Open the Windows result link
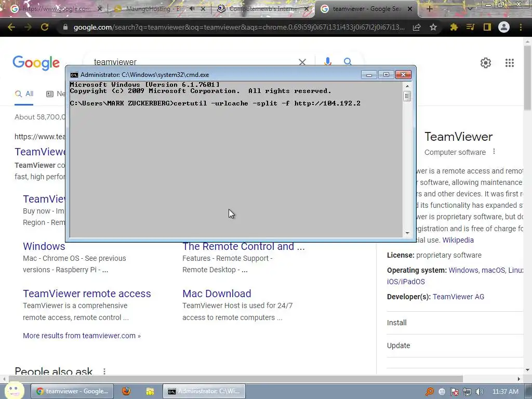532x399 pixels. pyautogui.click(x=44, y=246)
